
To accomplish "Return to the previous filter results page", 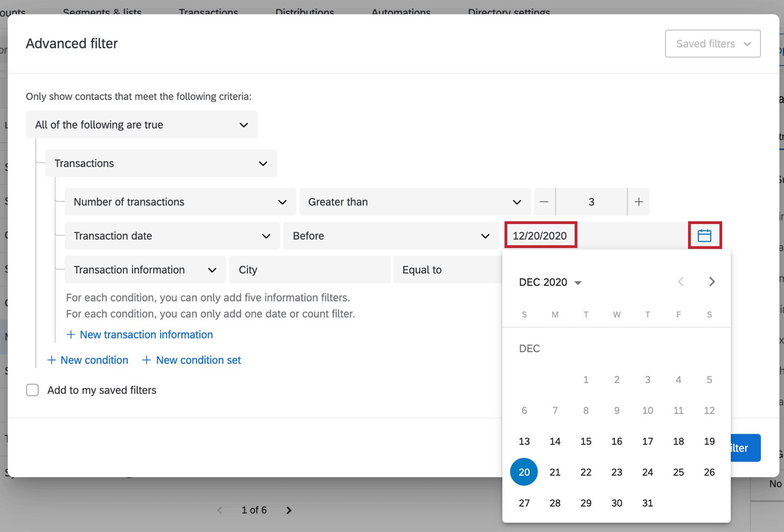I will coord(219,510).
